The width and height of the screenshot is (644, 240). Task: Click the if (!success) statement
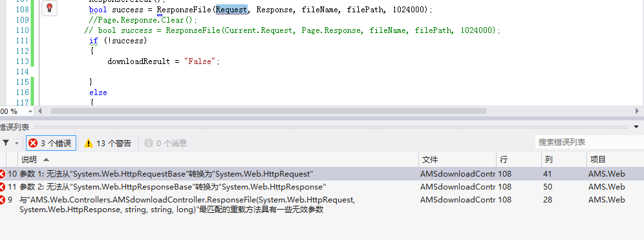coord(118,41)
